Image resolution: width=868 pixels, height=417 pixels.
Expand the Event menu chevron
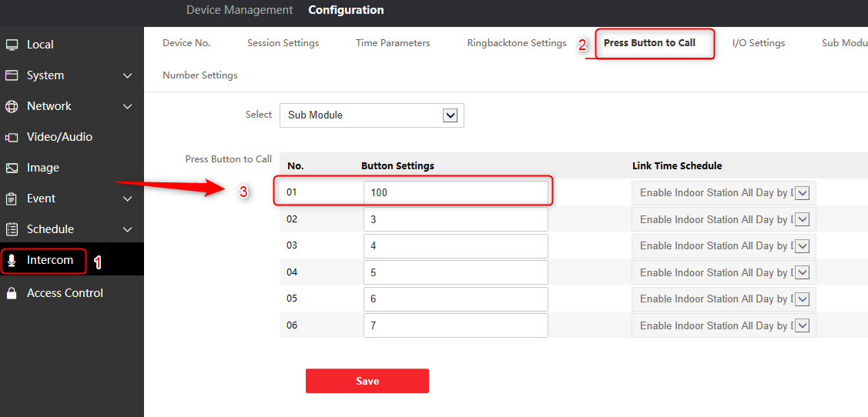(127, 198)
